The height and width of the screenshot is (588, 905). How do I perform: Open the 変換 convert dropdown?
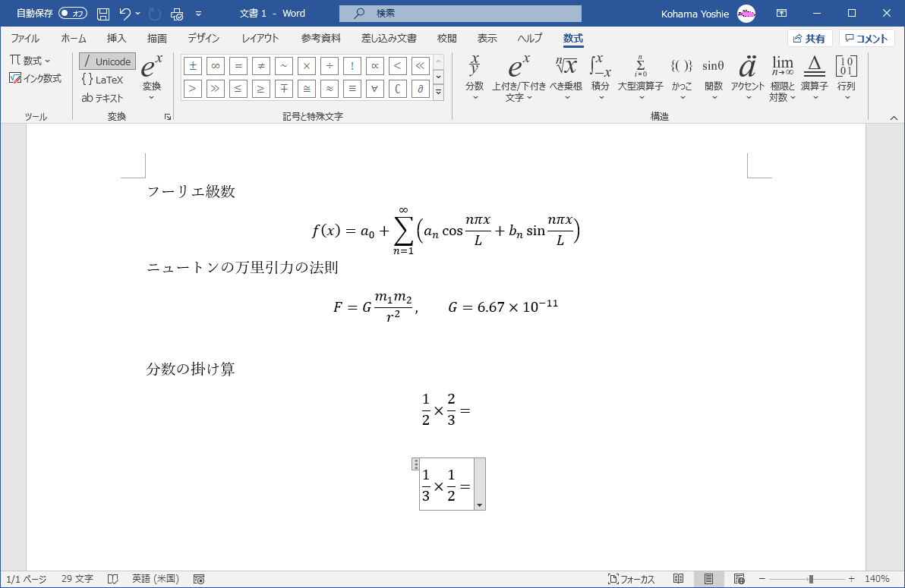(x=152, y=78)
